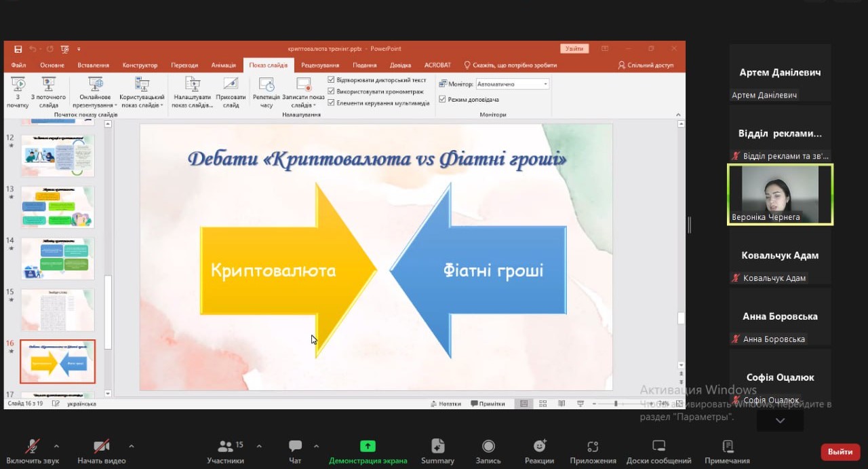Click the Summary icon in Zoom toolbar
868x469 pixels.
[437, 447]
